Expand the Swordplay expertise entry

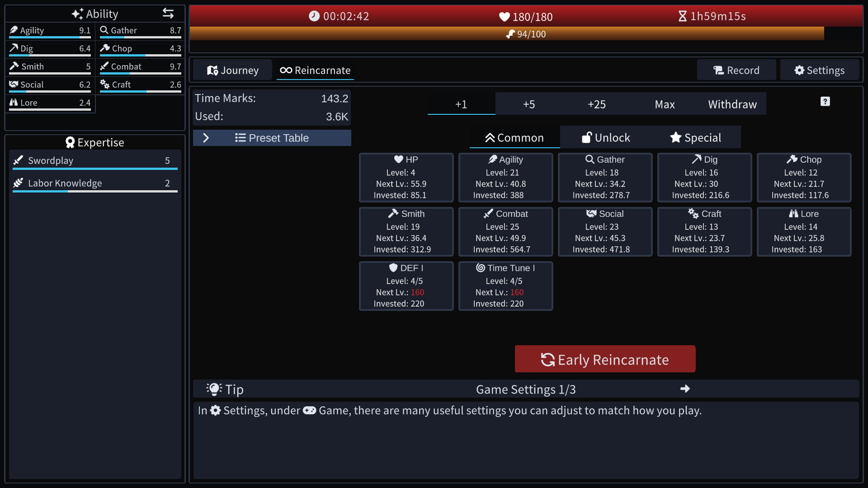point(95,161)
